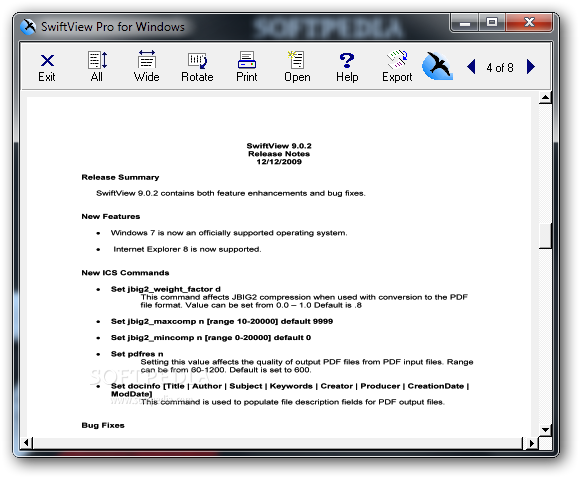Click the 'Bug Fixes' heading
This screenshot has height=478, width=580.
[x=103, y=425]
